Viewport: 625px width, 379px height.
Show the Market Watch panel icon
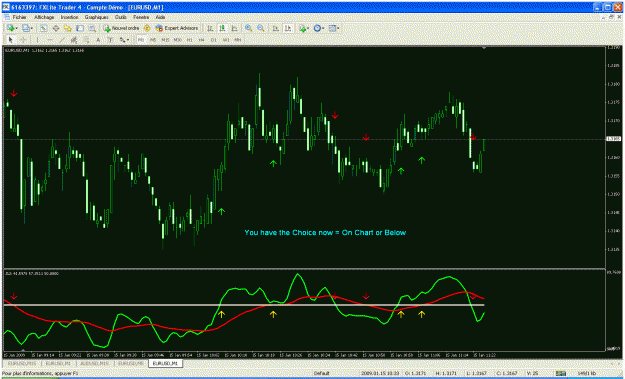pyautogui.click(x=43, y=28)
